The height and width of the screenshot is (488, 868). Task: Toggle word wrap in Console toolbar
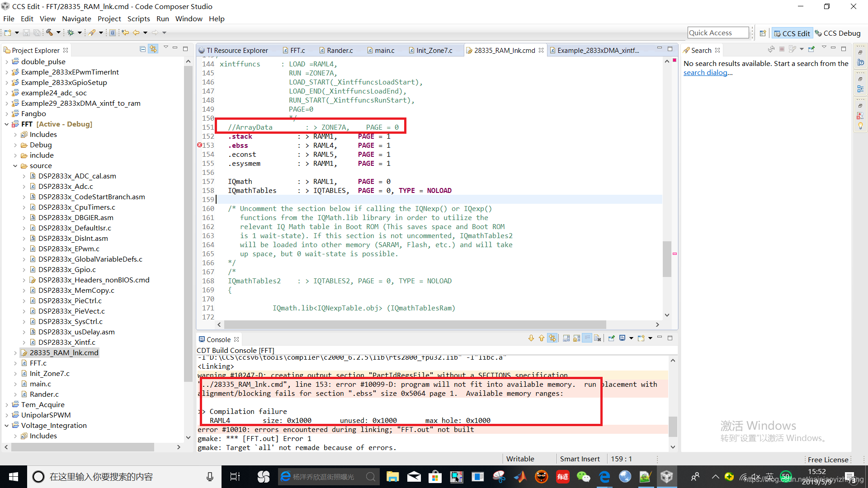(587, 338)
